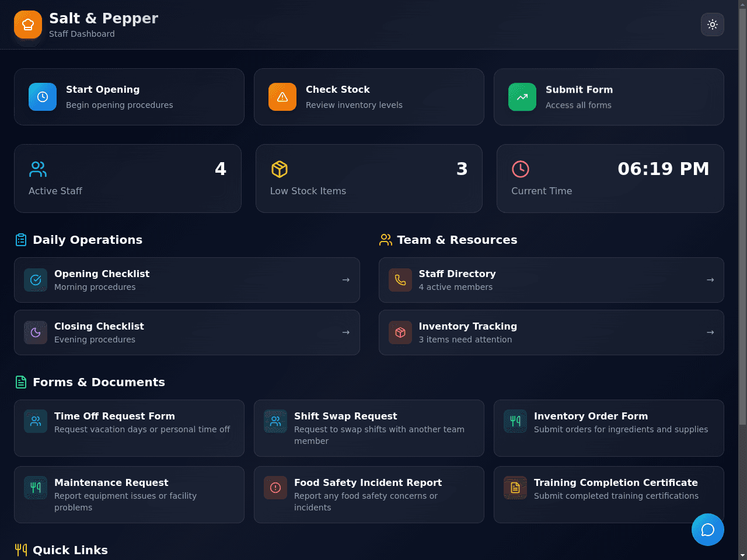747x560 pixels.
Task: Click the Active Staff count 4
Action: 221,169
